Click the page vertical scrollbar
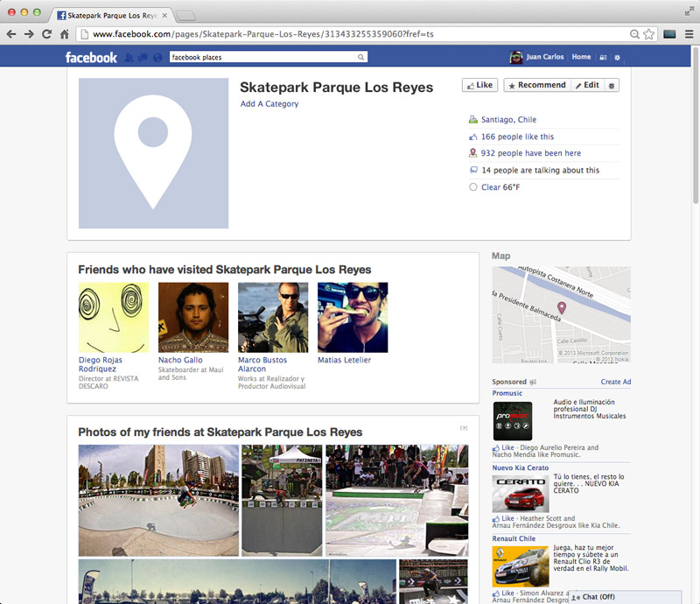 [x=696, y=125]
